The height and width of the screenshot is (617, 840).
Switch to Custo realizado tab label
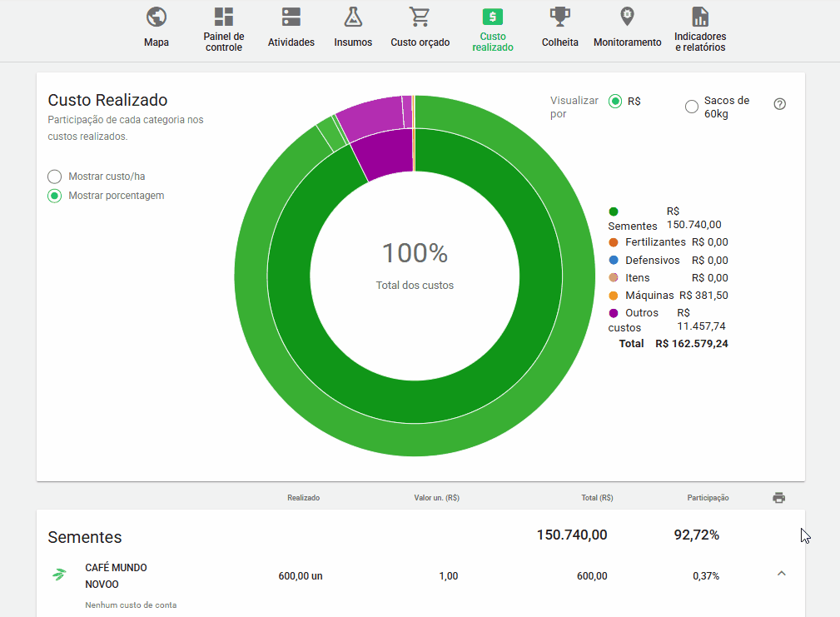493,42
